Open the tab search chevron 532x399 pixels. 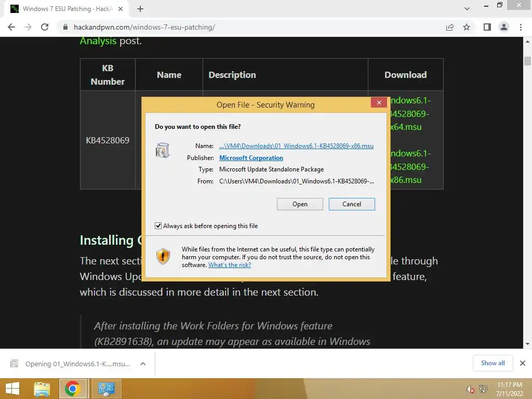467,9
